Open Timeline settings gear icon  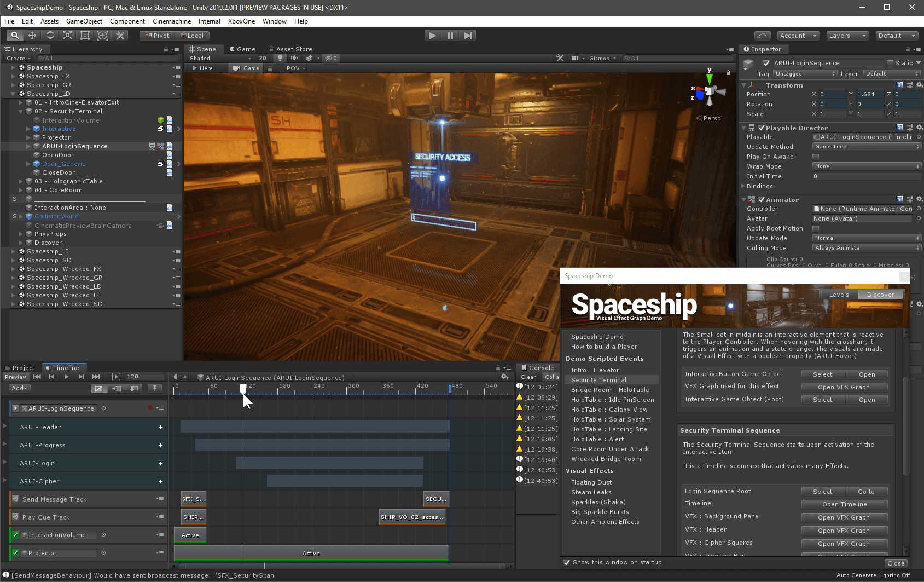(504, 377)
